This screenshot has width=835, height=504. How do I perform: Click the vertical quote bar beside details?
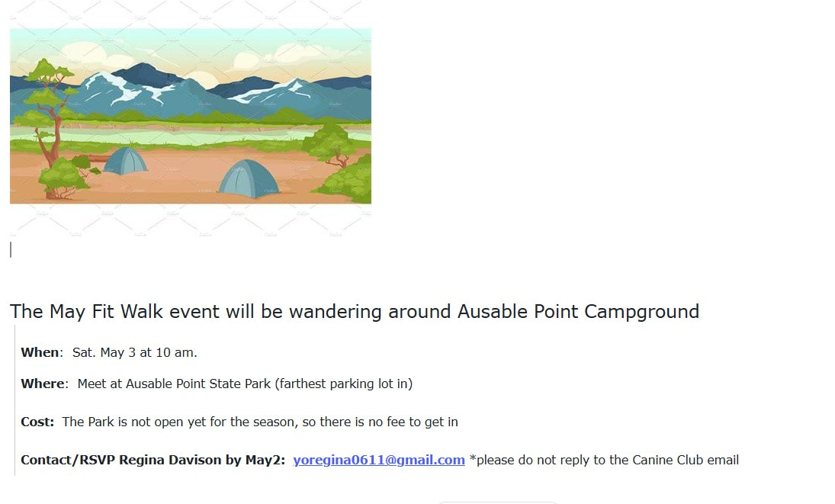15,400
